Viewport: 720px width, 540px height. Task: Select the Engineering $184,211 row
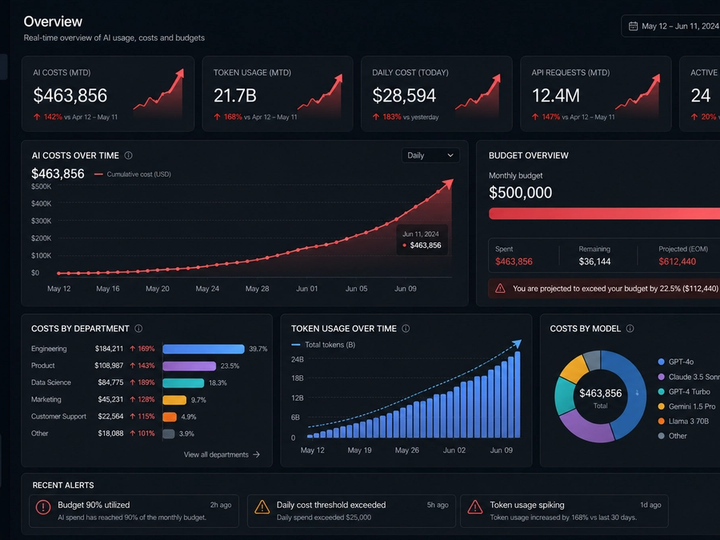(x=149, y=349)
